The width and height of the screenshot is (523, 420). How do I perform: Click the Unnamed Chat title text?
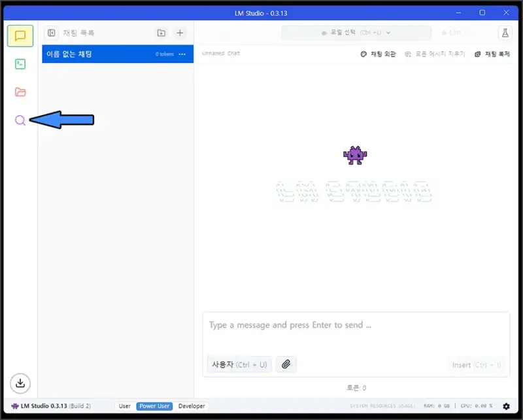click(221, 54)
